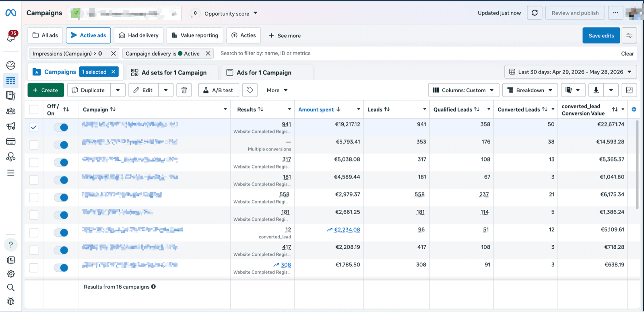Viewport: 644px width, 312px height.
Task: Start an A/B test
Action: pos(219,90)
